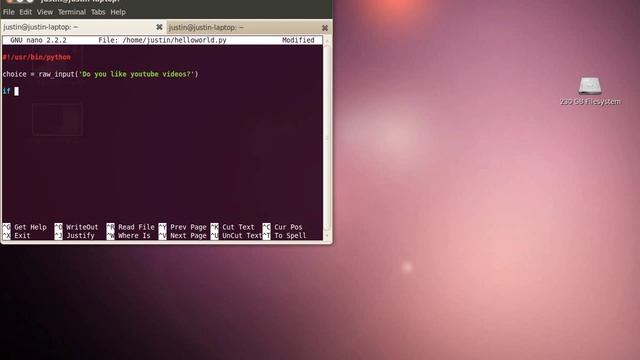Viewport: 640px width, 360px height.
Task: Click the Read File shortcut label
Action: click(x=136, y=227)
